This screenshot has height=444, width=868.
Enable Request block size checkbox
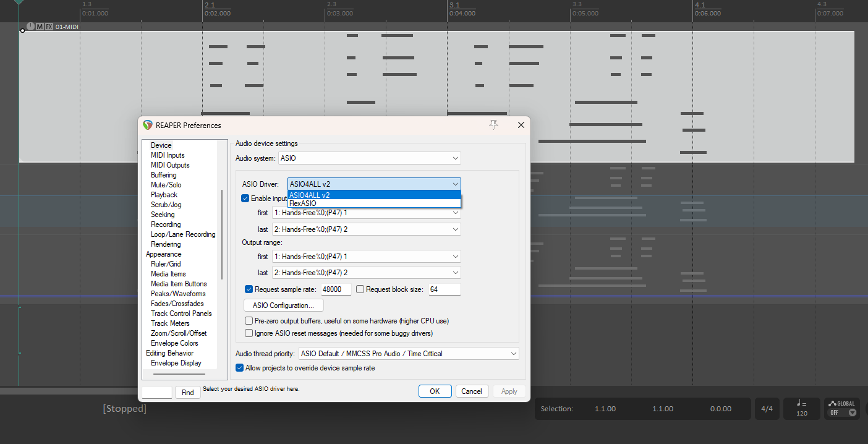coord(360,289)
